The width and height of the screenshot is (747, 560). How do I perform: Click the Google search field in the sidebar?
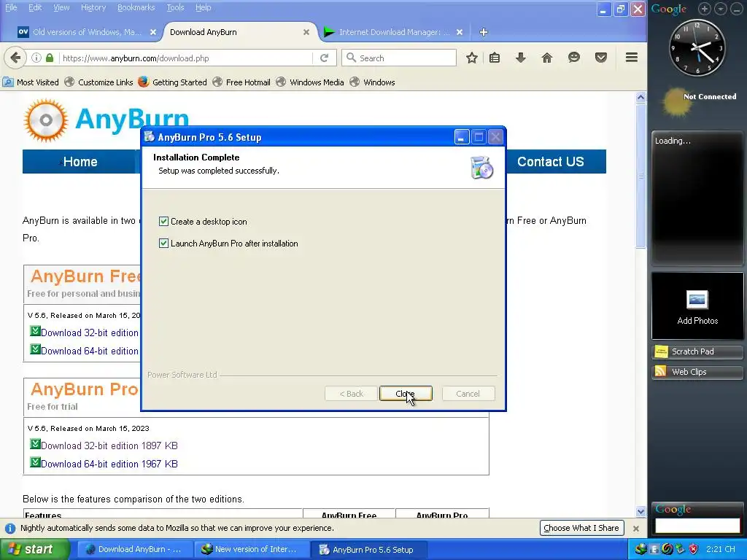click(x=697, y=526)
